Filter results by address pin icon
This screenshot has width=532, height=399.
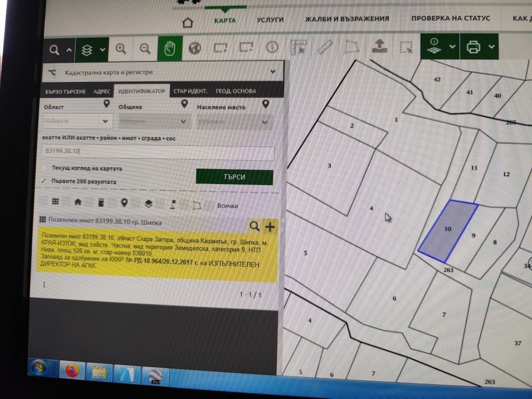click(124, 203)
